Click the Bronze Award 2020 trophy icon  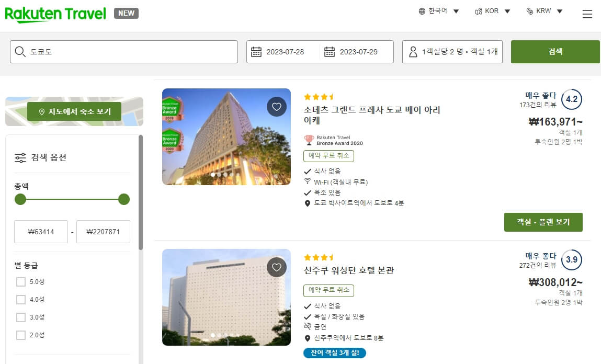[309, 140]
